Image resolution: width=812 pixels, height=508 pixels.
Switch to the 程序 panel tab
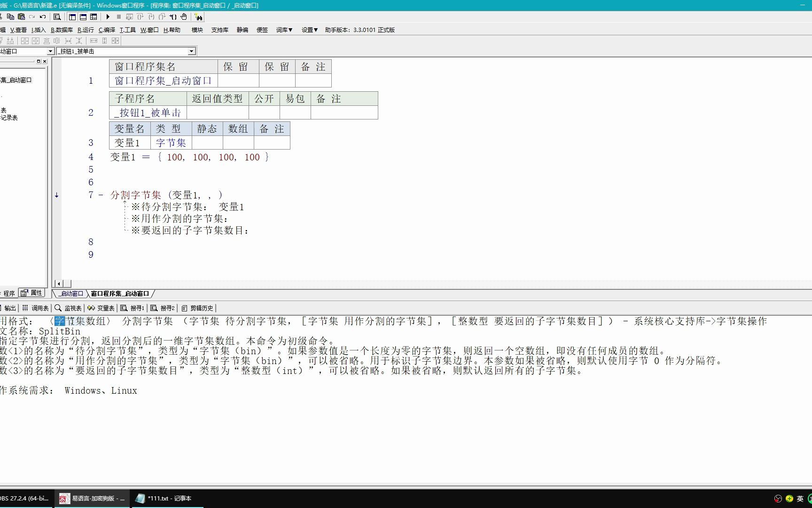9,293
